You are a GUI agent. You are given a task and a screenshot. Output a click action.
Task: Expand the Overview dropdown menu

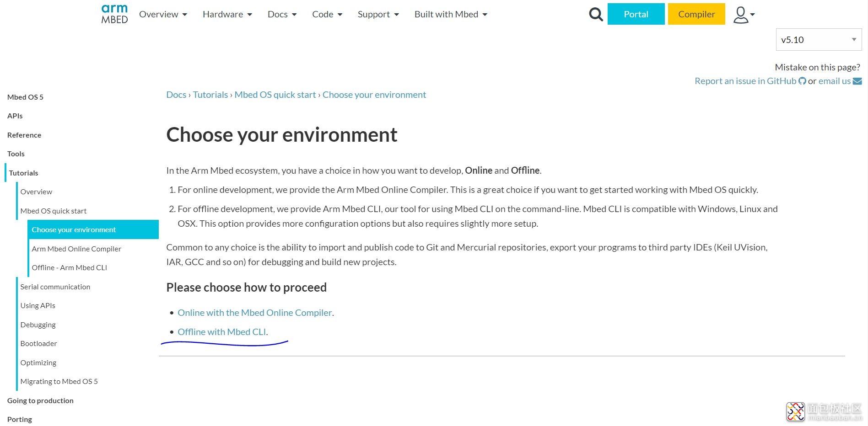click(163, 14)
